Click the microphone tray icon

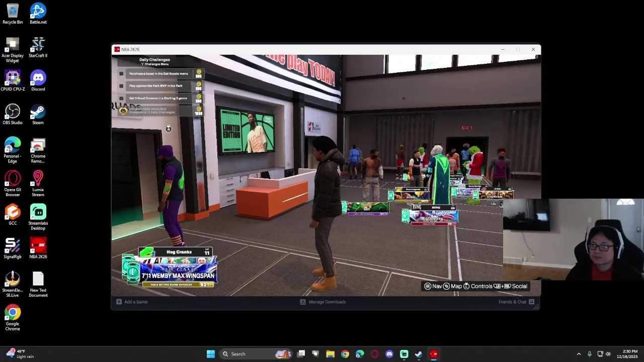pyautogui.click(x=590, y=354)
